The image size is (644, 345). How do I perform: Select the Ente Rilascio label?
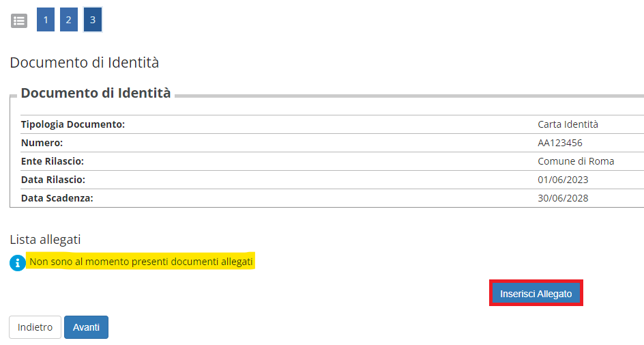point(52,161)
